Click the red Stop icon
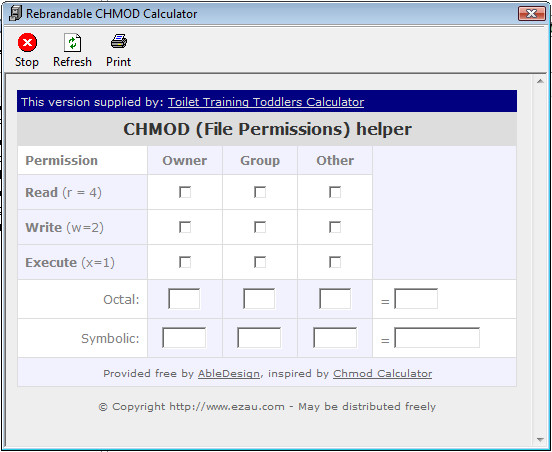 (27, 42)
